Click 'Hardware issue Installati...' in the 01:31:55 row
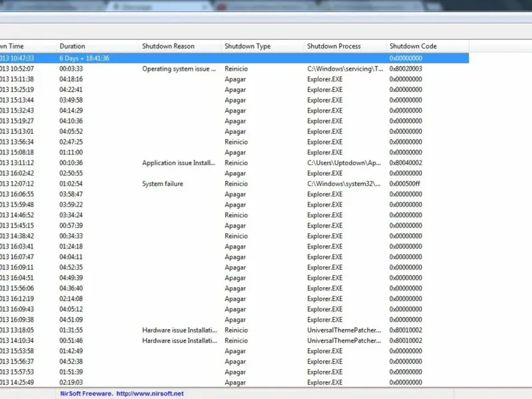The width and height of the screenshot is (532, 399). [x=180, y=330]
